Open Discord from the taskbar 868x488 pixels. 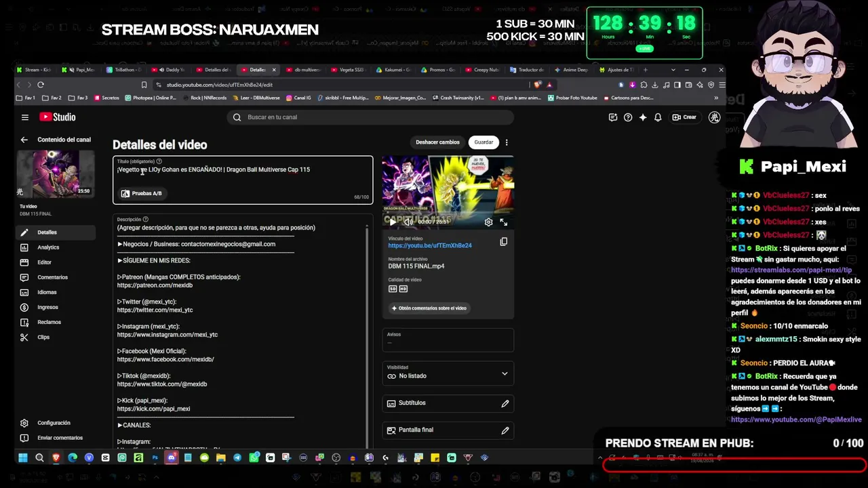click(x=171, y=458)
